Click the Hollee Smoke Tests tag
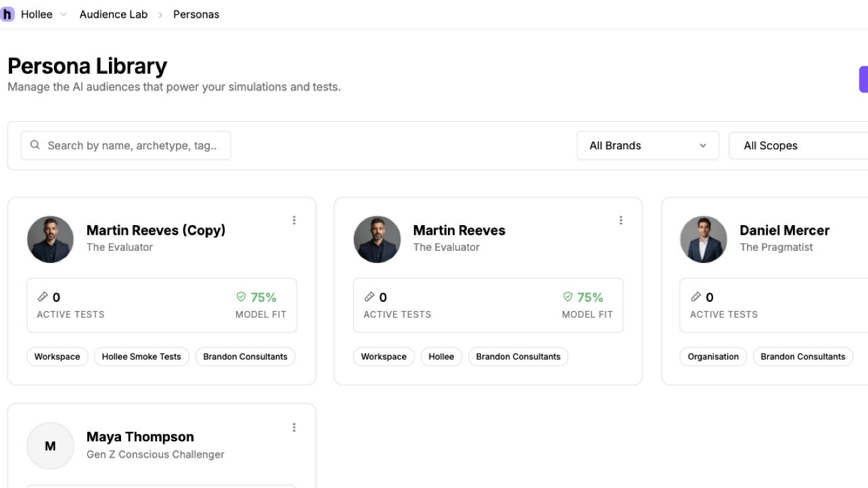This screenshot has width=868, height=488. point(141,356)
